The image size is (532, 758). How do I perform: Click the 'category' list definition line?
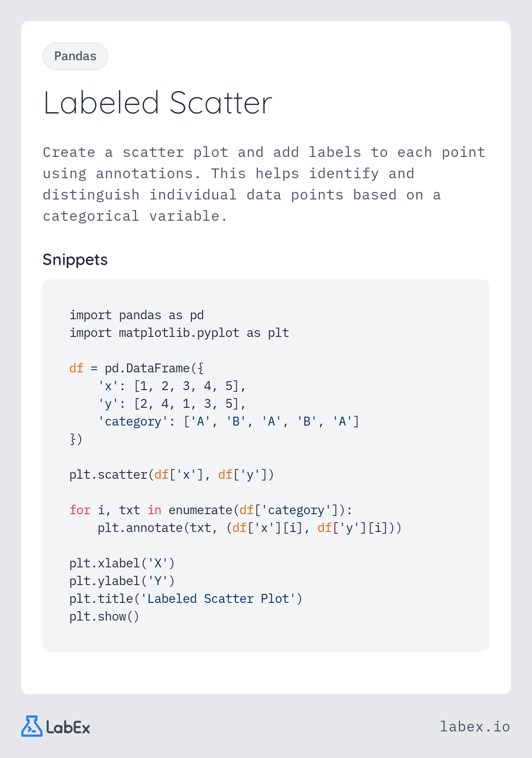point(228,422)
